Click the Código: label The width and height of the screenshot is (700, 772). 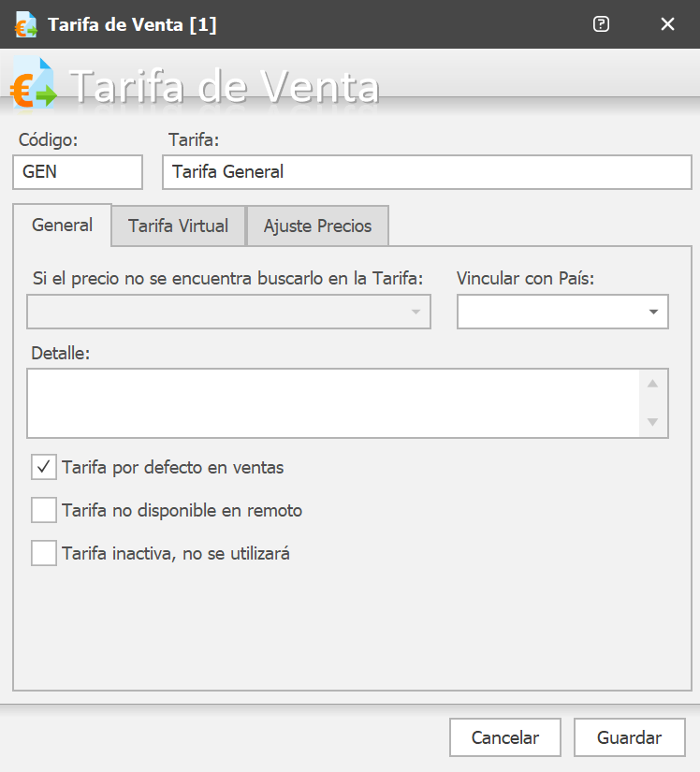tap(49, 139)
